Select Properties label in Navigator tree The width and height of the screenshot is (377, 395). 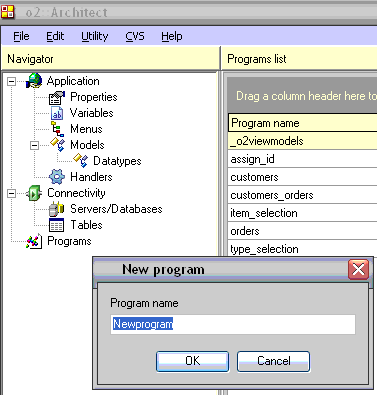coord(94,97)
